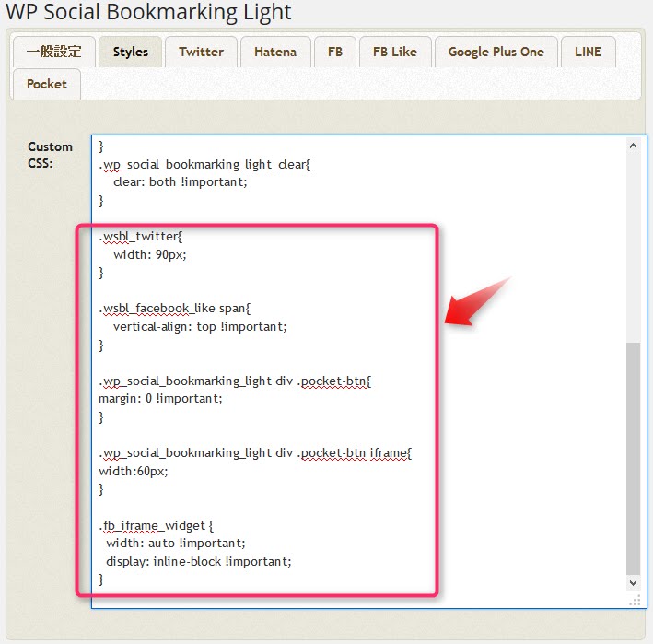Switch to the Pocket tab

[x=47, y=84]
